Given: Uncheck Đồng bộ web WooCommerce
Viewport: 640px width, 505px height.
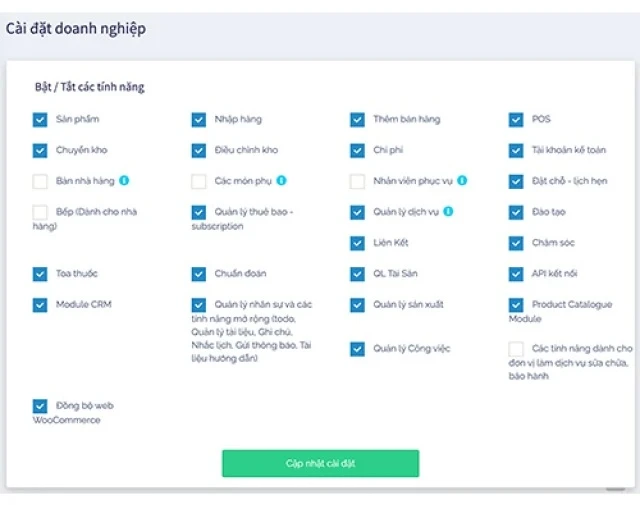Looking at the screenshot, I should click(x=40, y=406).
